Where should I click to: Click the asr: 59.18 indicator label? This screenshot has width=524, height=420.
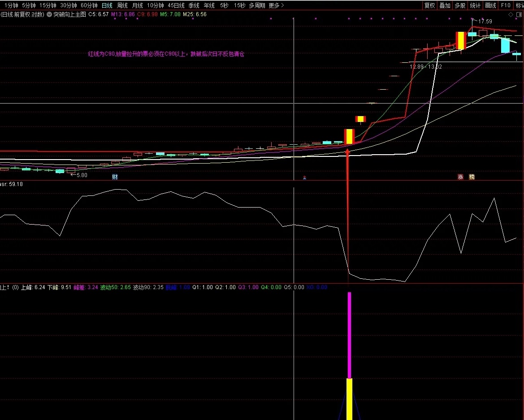tap(11, 184)
